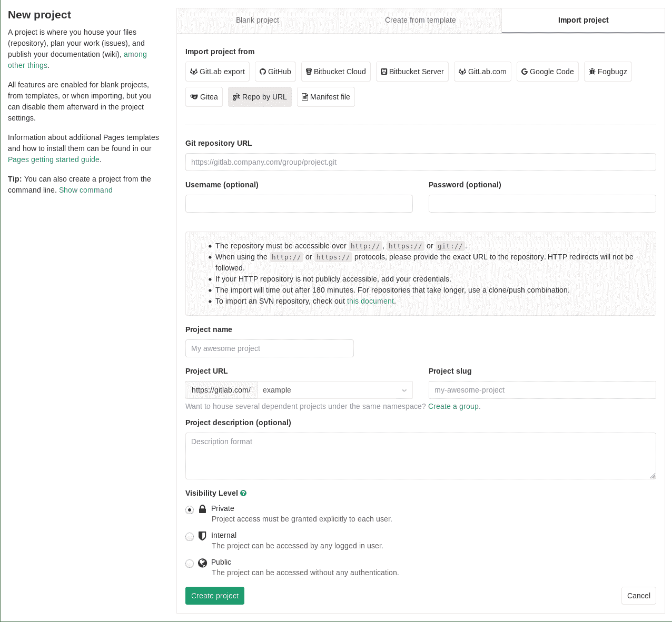The width and height of the screenshot is (672, 622).
Task: Select the Manifest file import method
Action: tap(325, 97)
